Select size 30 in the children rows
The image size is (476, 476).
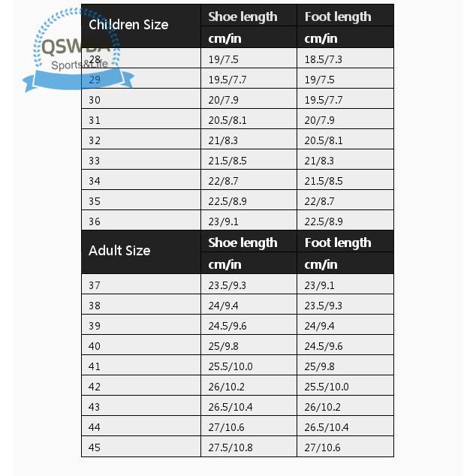tap(95, 100)
